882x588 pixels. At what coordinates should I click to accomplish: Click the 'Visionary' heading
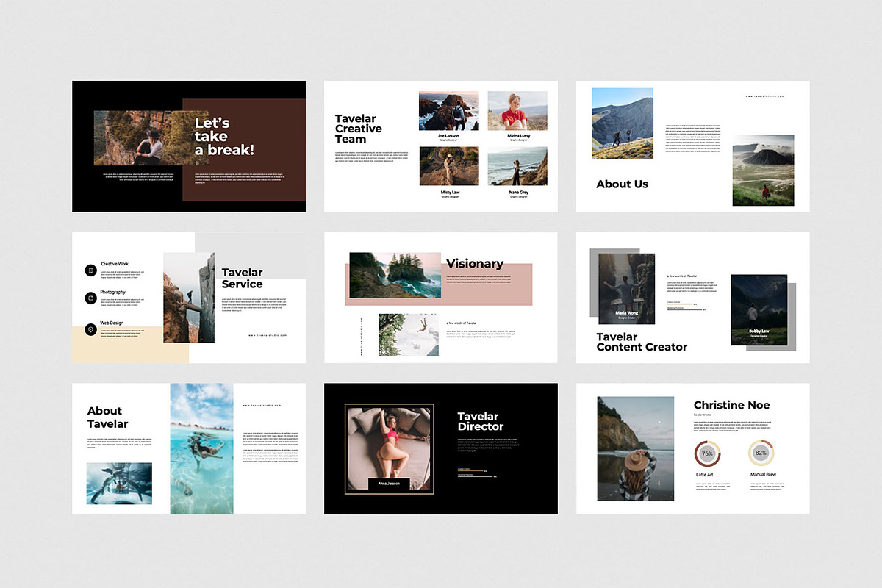[x=475, y=264]
